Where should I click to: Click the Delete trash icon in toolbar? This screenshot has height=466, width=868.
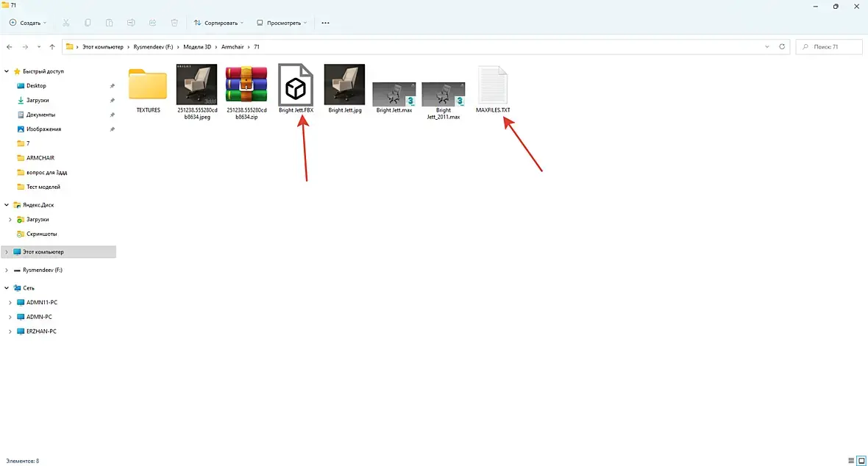coord(174,23)
